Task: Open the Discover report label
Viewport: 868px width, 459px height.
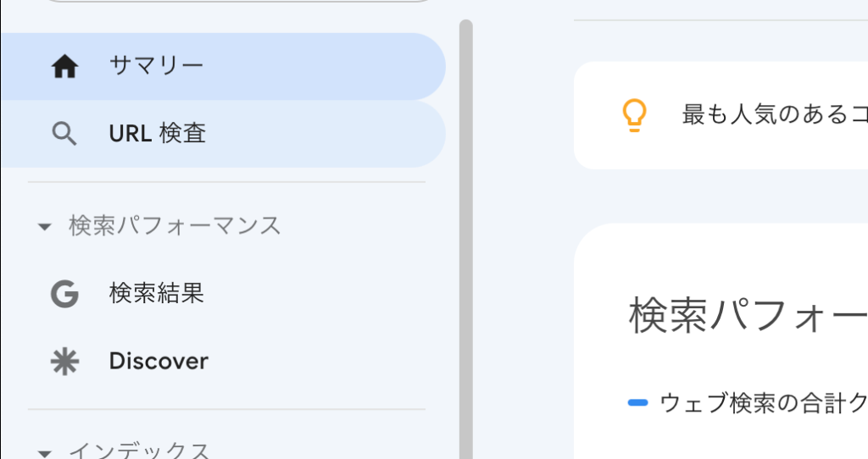Action: point(159,361)
